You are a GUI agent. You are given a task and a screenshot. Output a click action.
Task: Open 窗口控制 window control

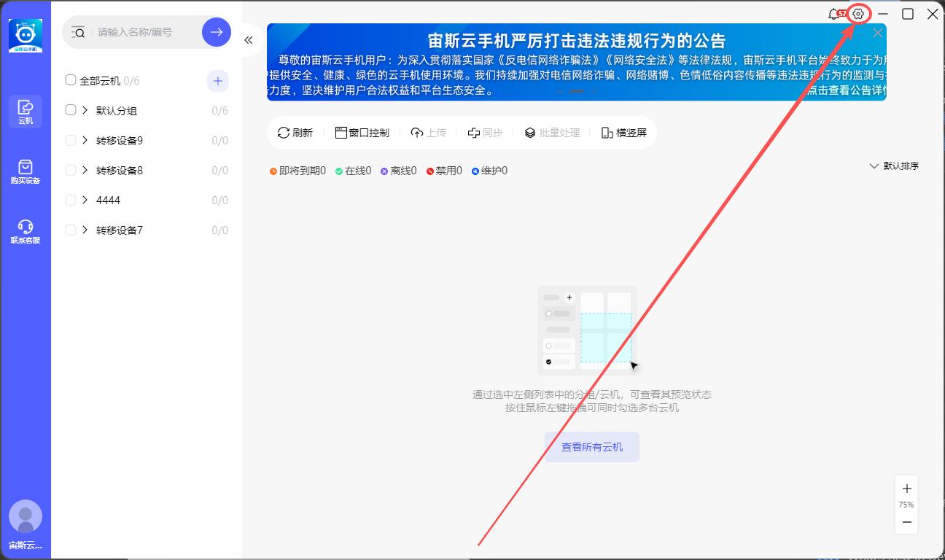tap(362, 133)
